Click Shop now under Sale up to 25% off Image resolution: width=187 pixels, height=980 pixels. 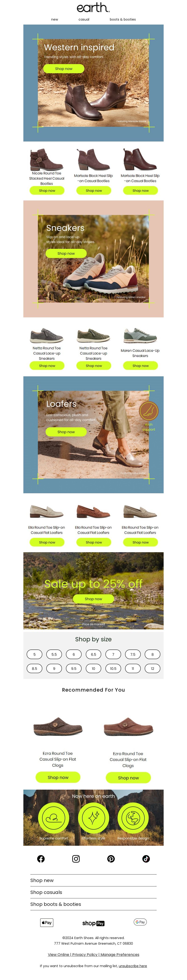click(x=93, y=599)
